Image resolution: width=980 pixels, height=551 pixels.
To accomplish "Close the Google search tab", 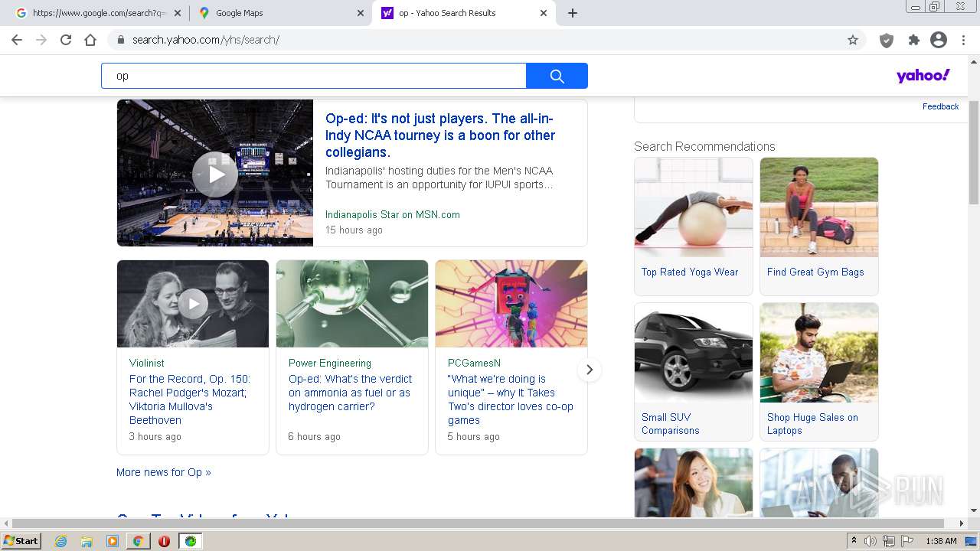I will [177, 13].
